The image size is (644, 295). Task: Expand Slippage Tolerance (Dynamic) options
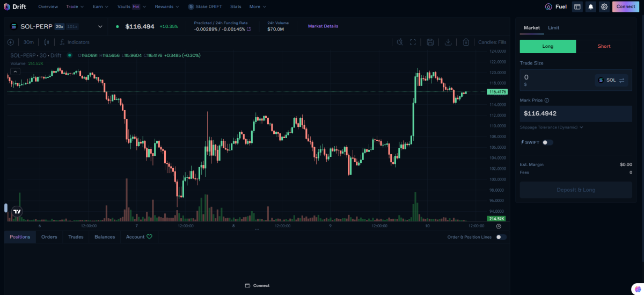coord(551,127)
